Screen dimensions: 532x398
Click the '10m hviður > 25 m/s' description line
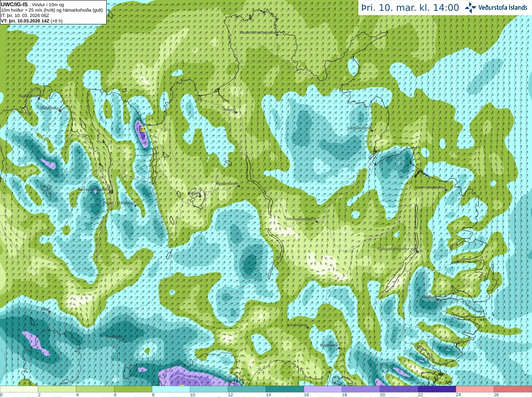[x=52, y=10]
